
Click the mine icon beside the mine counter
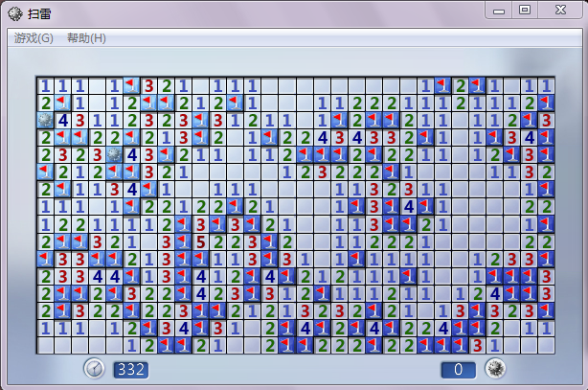[495, 368]
